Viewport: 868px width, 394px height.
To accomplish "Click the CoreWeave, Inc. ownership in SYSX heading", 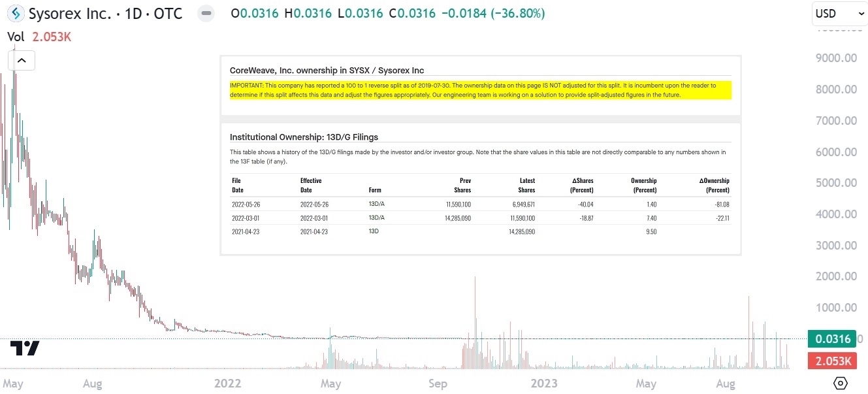I will (x=327, y=70).
